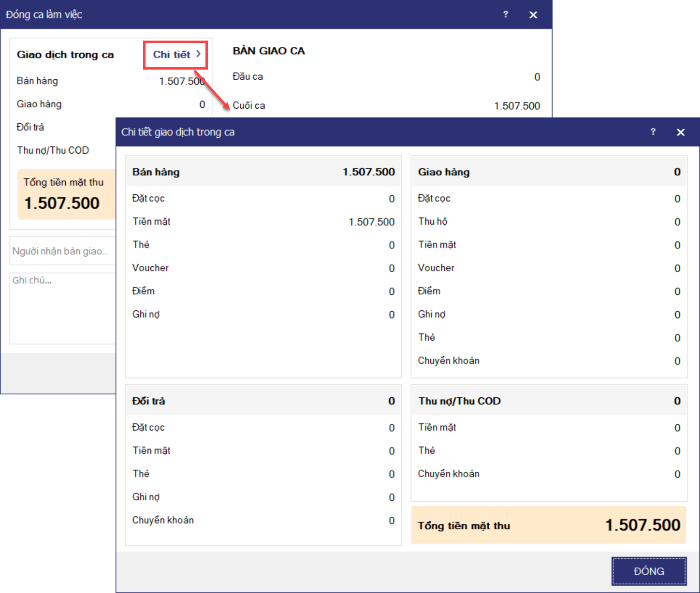Click Ghi nợ row under Bán hàng section

[263, 315]
